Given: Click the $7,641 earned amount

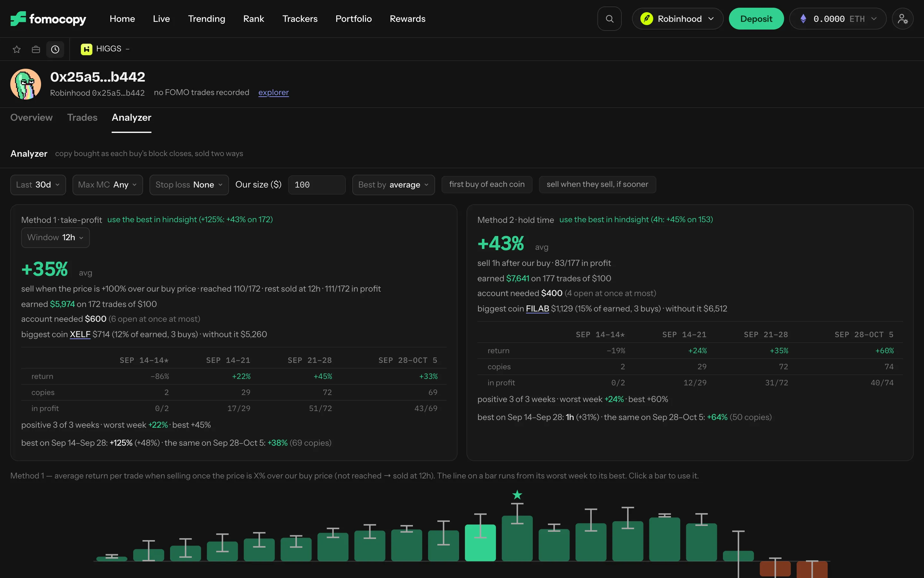Looking at the screenshot, I should point(518,279).
